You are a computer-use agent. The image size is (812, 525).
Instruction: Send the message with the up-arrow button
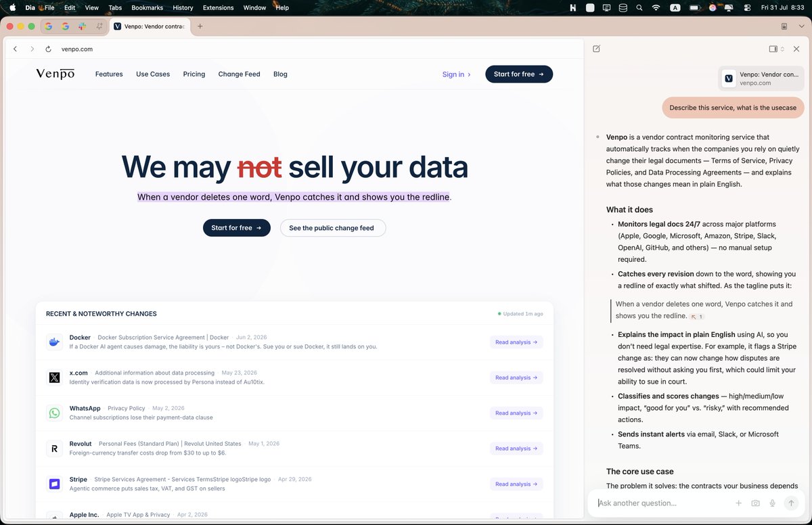pyautogui.click(x=790, y=503)
